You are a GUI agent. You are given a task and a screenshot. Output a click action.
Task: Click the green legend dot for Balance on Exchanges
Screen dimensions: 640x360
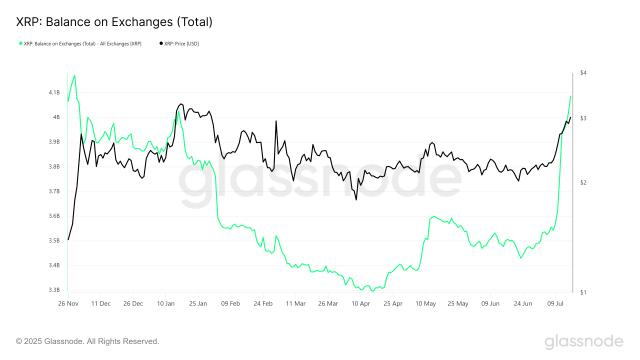tap(21, 43)
